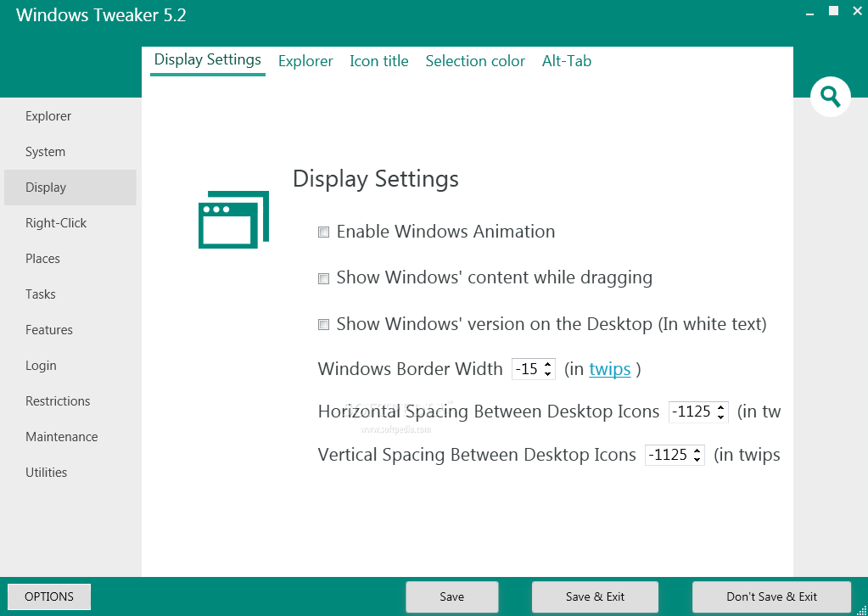This screenshot has height=616, width=868.
Task: Increase Horizontal Spacing Between Desktop Icons
Action: [x=720, y=407]
